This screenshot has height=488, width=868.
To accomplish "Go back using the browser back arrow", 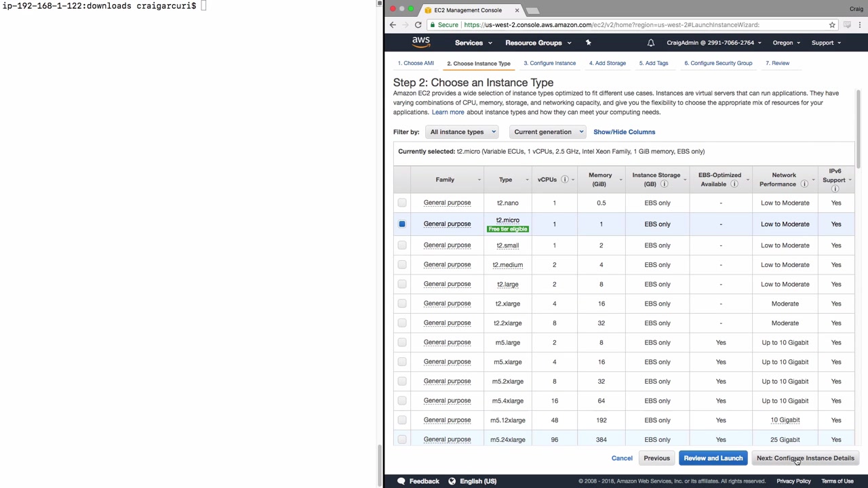I will point(393,25).
